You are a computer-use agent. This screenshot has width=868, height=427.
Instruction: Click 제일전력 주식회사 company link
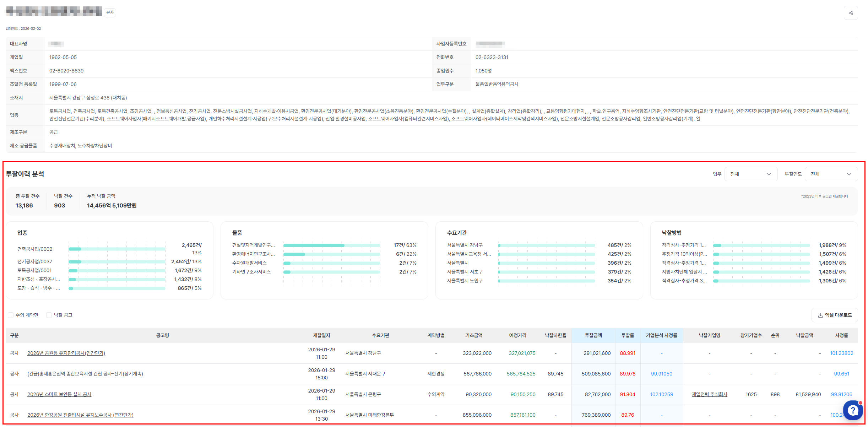coord(709,394)
